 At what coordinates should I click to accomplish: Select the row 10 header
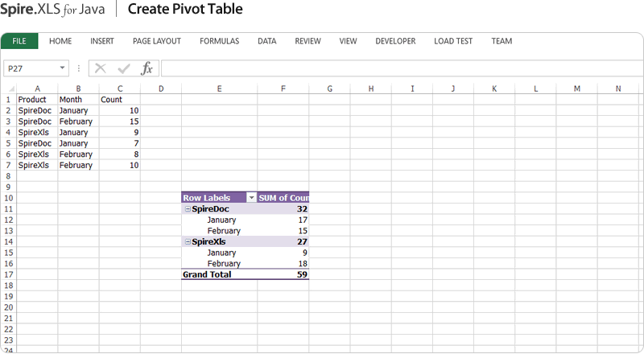coord(8,198)
